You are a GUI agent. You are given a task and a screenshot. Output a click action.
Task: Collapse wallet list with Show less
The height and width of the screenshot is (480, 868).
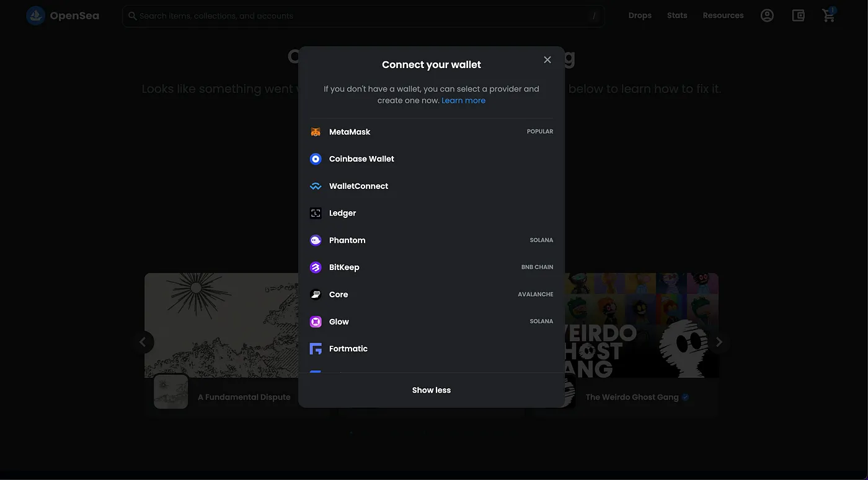point(432,390)
